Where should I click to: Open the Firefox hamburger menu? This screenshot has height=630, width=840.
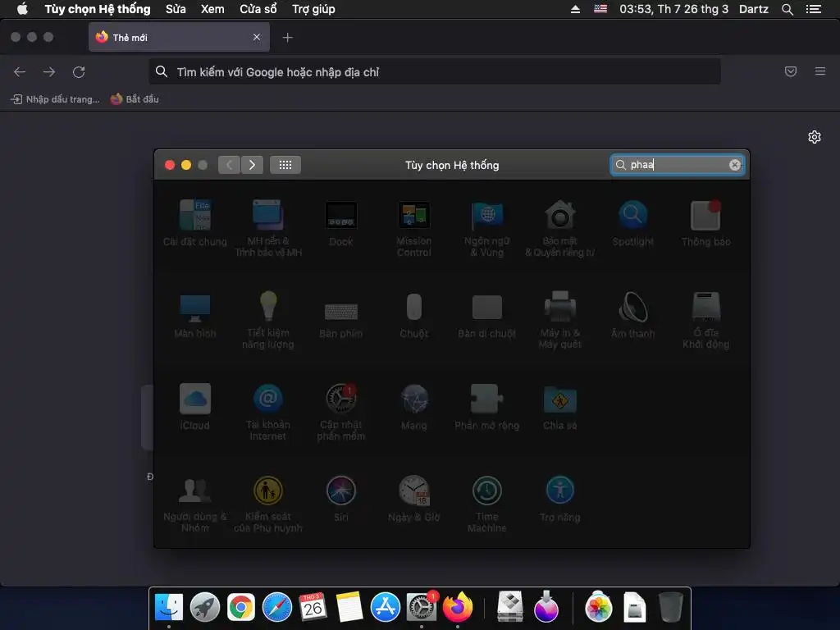[x=820, y=71]
